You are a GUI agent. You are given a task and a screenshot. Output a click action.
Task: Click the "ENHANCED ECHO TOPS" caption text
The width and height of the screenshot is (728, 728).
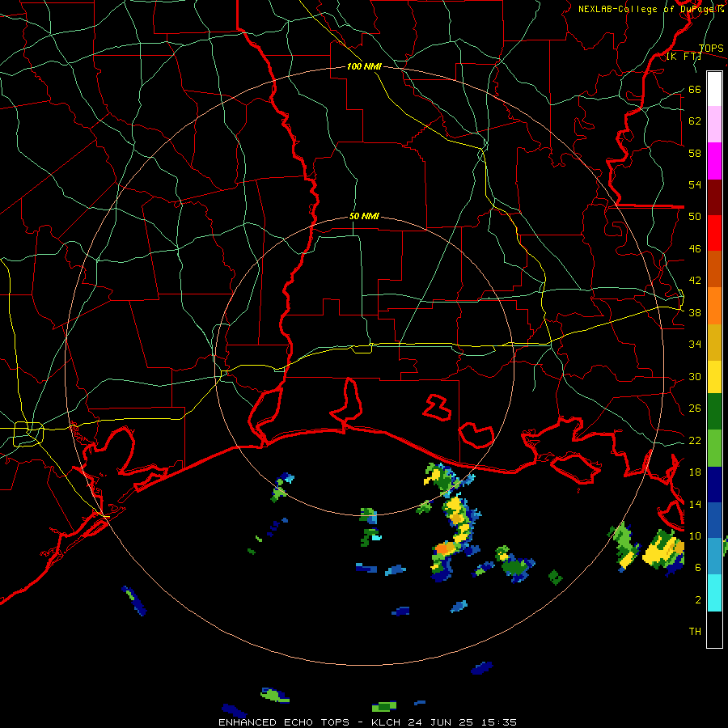click(x=284, y=722)
